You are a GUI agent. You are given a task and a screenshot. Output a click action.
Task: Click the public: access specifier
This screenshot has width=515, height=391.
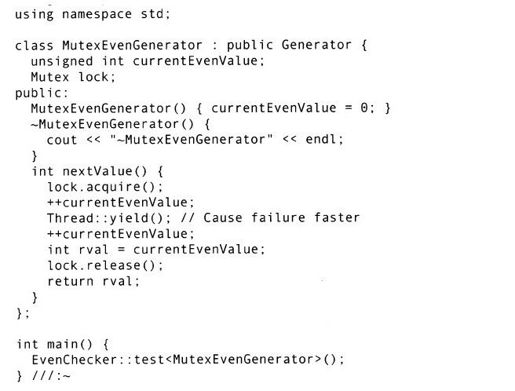[x=42, y=93]
